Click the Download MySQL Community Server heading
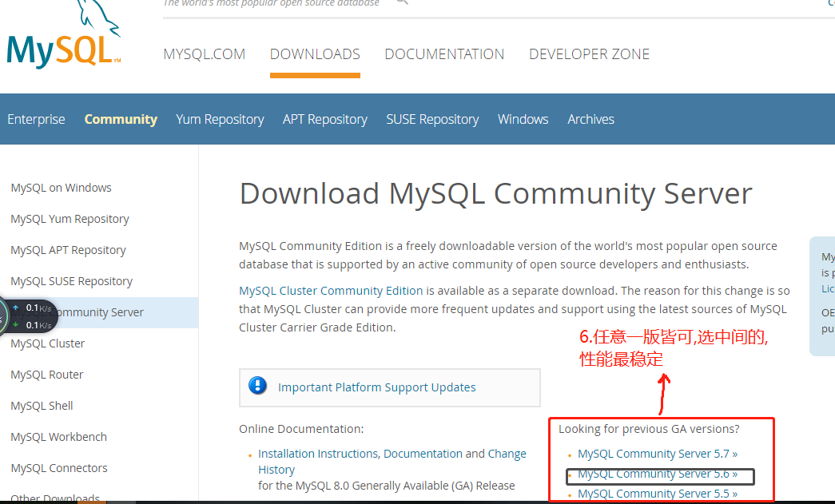Viewport: 835px width, 504px height. click(495, 194)
